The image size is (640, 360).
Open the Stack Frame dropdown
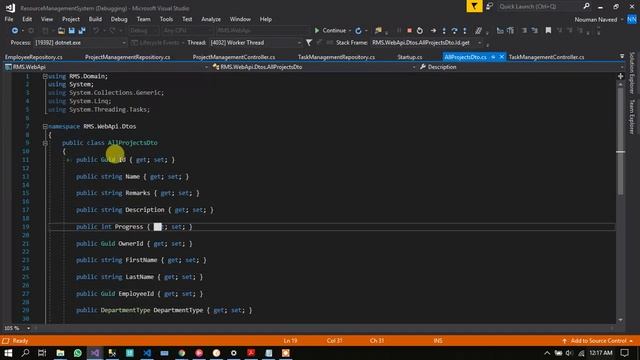pos(480,42)
